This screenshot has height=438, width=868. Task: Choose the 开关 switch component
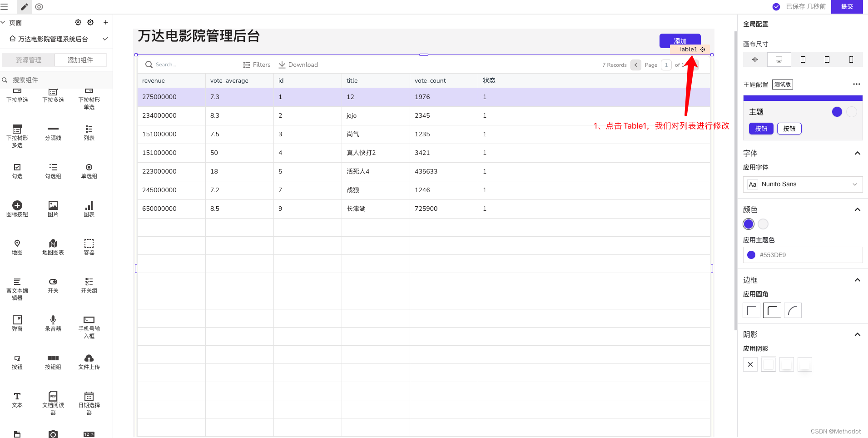(x=53, y=285)
